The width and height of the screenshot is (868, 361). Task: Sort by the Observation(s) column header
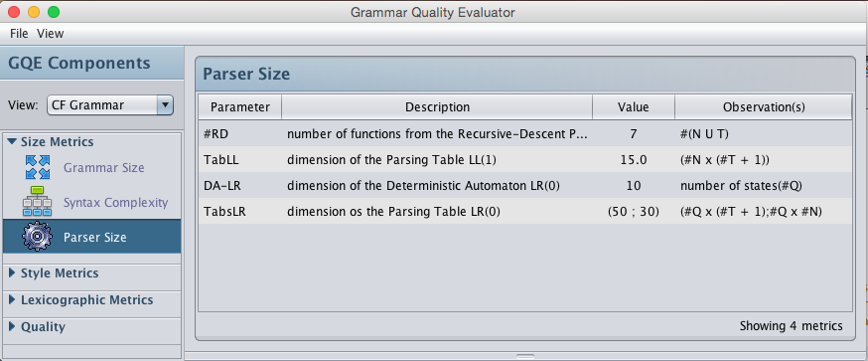coord(764,107)
